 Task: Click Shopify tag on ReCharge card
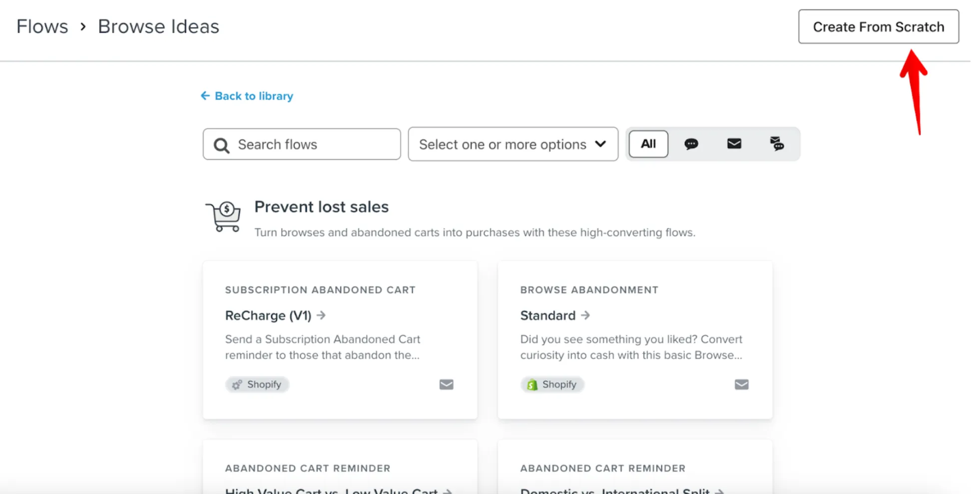(x=257, y=384)
